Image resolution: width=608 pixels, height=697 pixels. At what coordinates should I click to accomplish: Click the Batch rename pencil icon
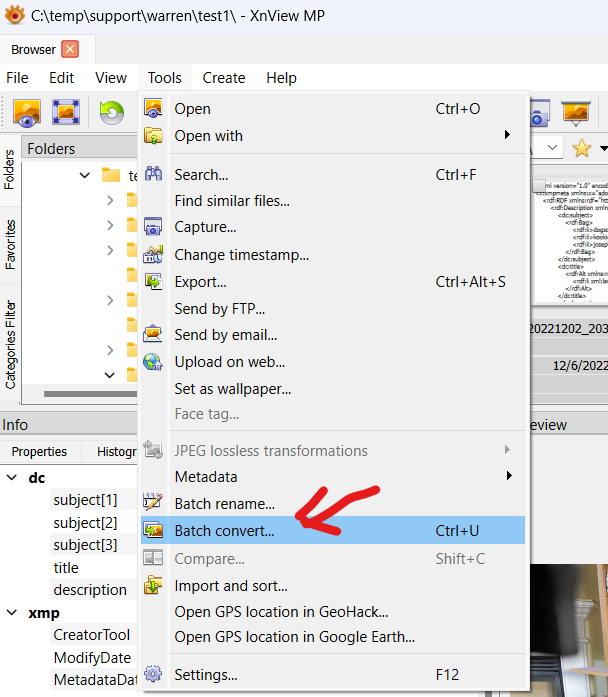coord(153,501)
